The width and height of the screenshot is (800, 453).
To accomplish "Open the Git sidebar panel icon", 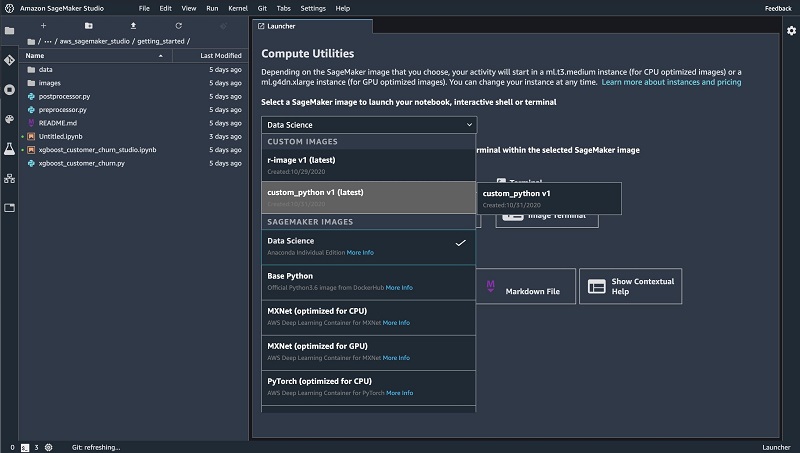I will coord(9,60).
